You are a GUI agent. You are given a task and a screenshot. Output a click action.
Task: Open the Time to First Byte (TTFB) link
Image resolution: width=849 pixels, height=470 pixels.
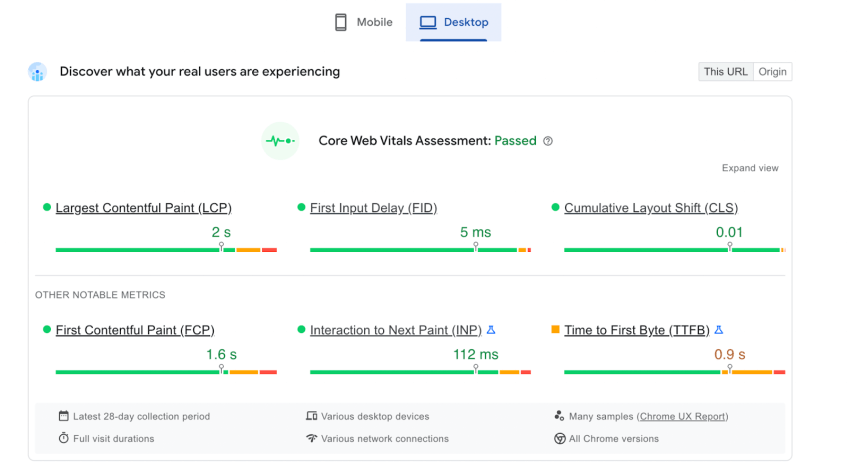click(x=637, y=330)
